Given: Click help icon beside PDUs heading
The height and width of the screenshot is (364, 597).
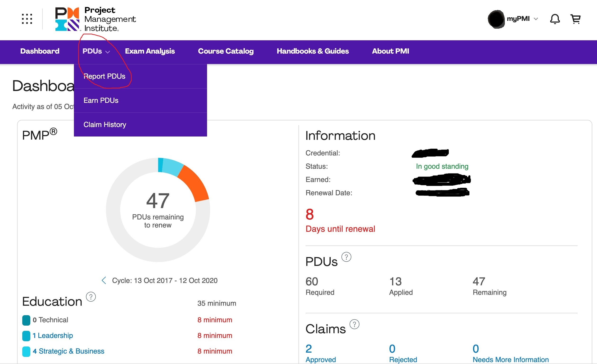Looking at the screenshot, I should [x=346, y=257].
